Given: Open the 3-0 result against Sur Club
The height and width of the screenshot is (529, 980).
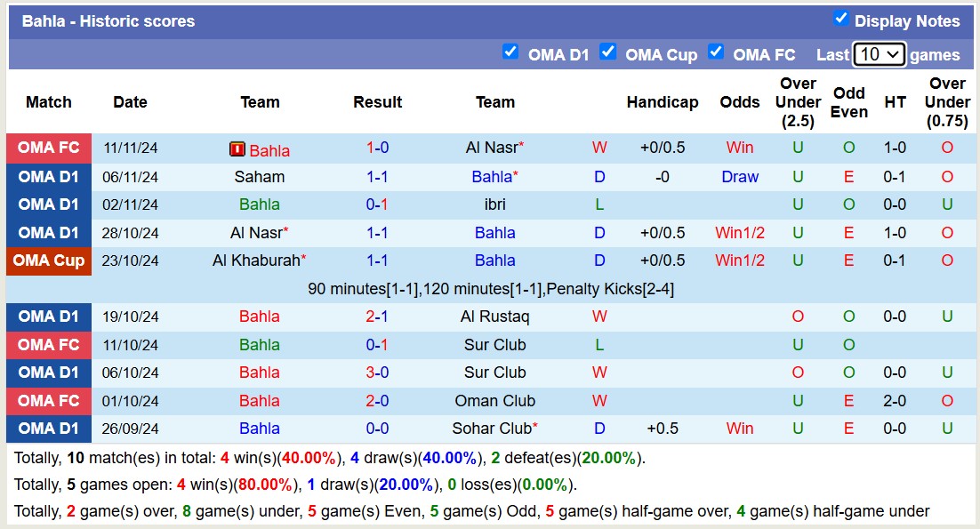Looking at the screenshot, I should click(377, 373).
